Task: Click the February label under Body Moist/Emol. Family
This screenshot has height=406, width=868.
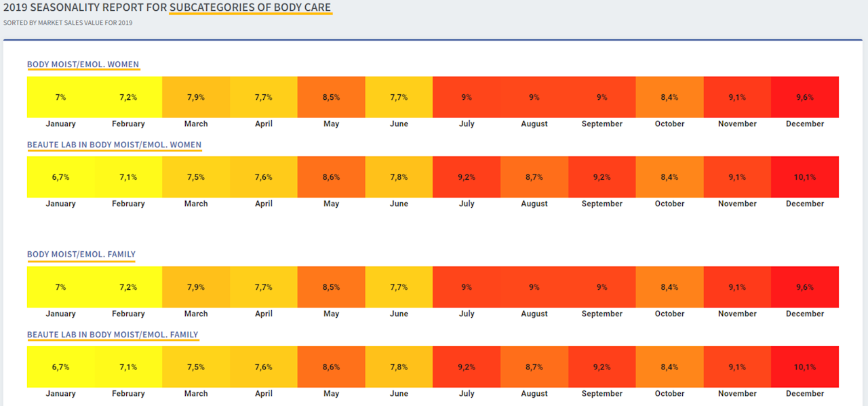Action: [128, 314]
